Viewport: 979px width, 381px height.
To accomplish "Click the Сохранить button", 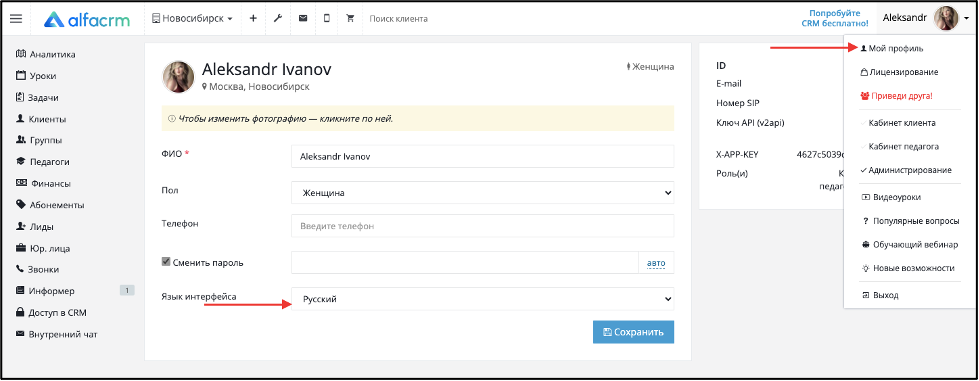I will (x=633, y=332).
